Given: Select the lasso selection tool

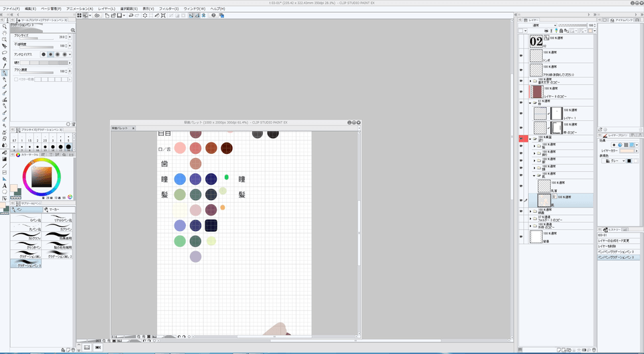Looking at the screenshot, I should pos(5,52).
